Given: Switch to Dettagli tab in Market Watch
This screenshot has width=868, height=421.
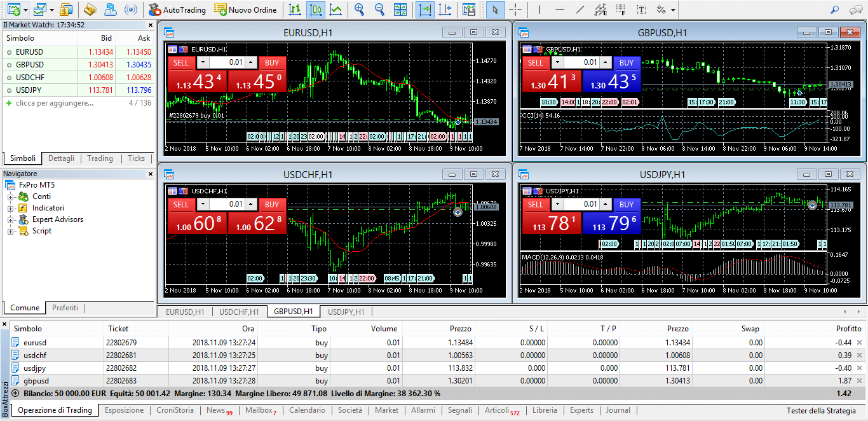Looking at the screenshot, I should pos(62,158).
